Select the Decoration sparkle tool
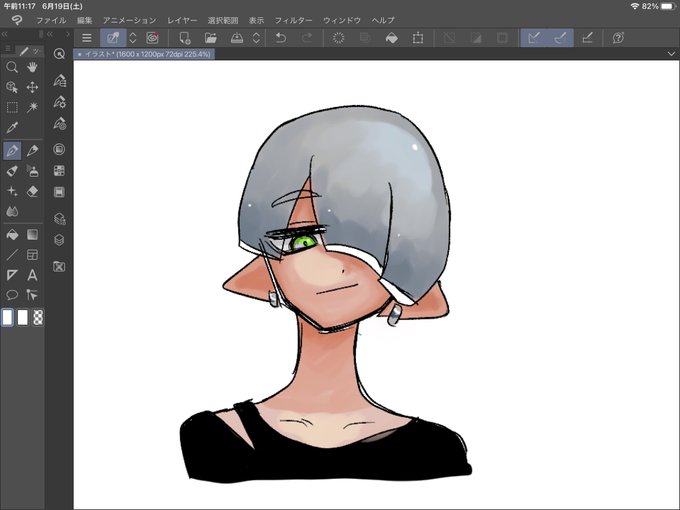This screenshot has height=510, width=680. [12, 191]
